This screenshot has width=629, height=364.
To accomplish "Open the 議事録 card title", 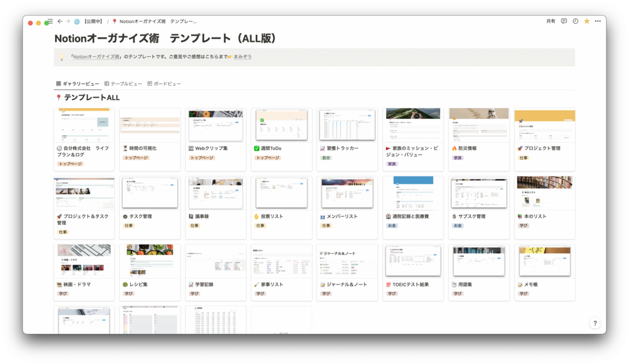I will tap(202, 216).
